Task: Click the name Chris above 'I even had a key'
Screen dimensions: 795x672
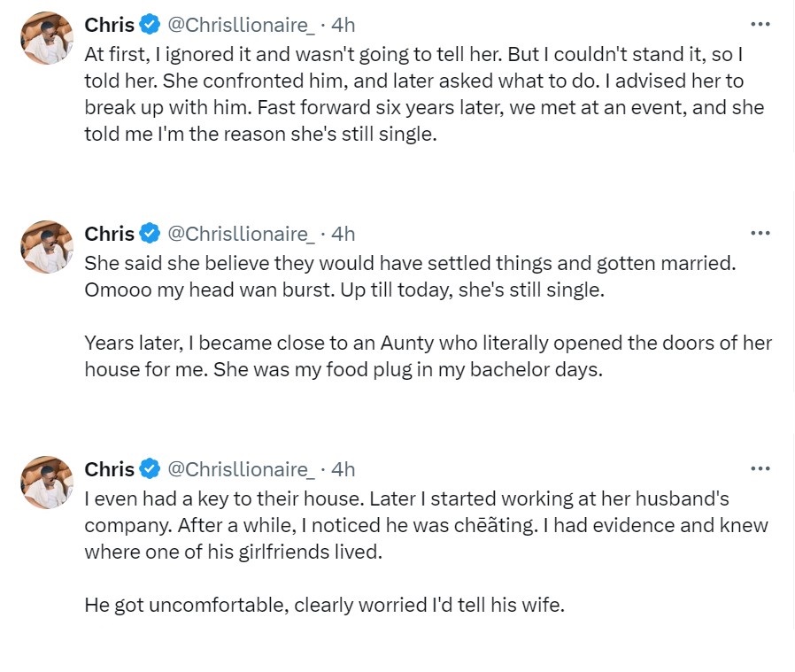Action: (109, 469)
